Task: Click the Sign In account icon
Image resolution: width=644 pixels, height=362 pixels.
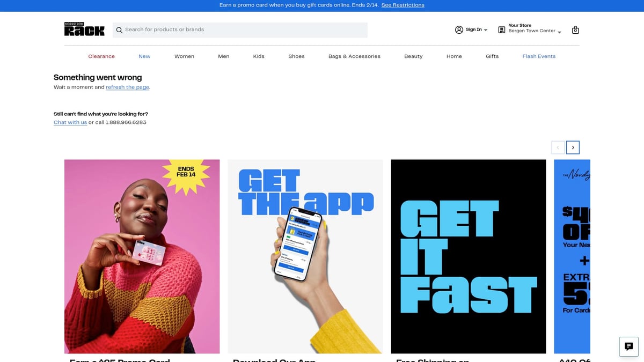Action: [x=459, y=30]
